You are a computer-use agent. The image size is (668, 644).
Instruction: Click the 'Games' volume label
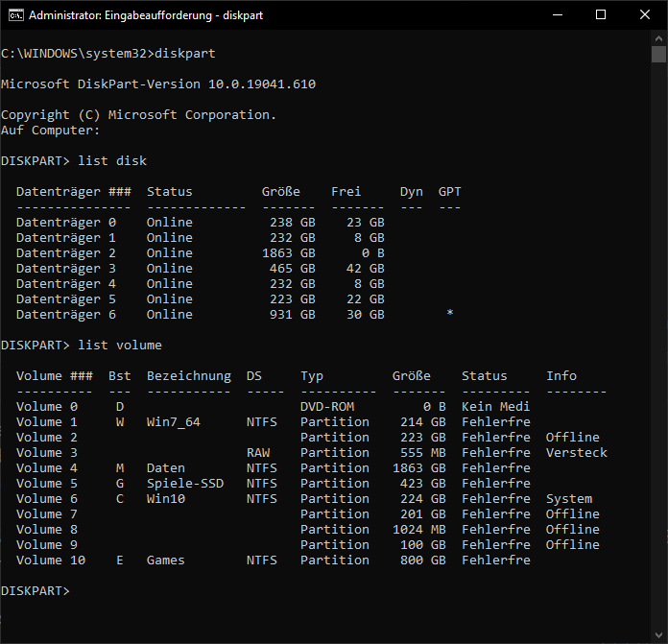point(166,560)
